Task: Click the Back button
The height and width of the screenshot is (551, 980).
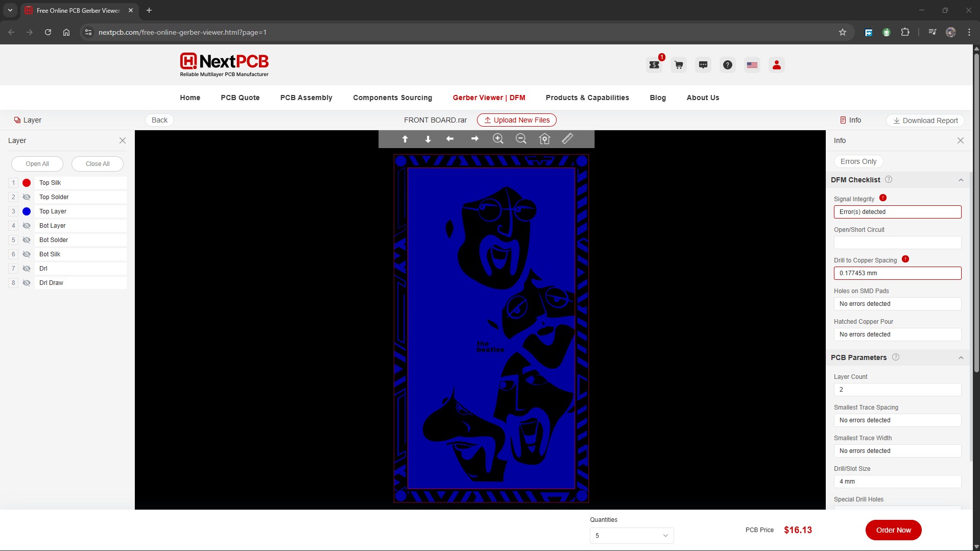Action: (x=159, y=120)
